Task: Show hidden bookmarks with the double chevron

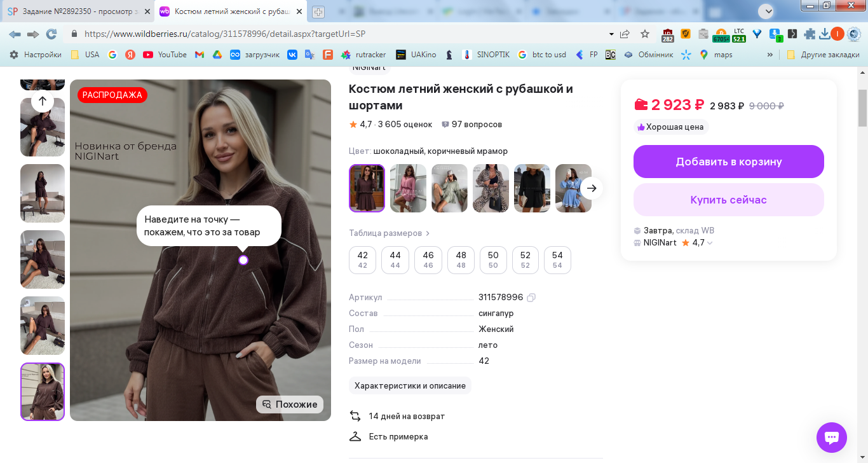Action: [x=770, y=55]
